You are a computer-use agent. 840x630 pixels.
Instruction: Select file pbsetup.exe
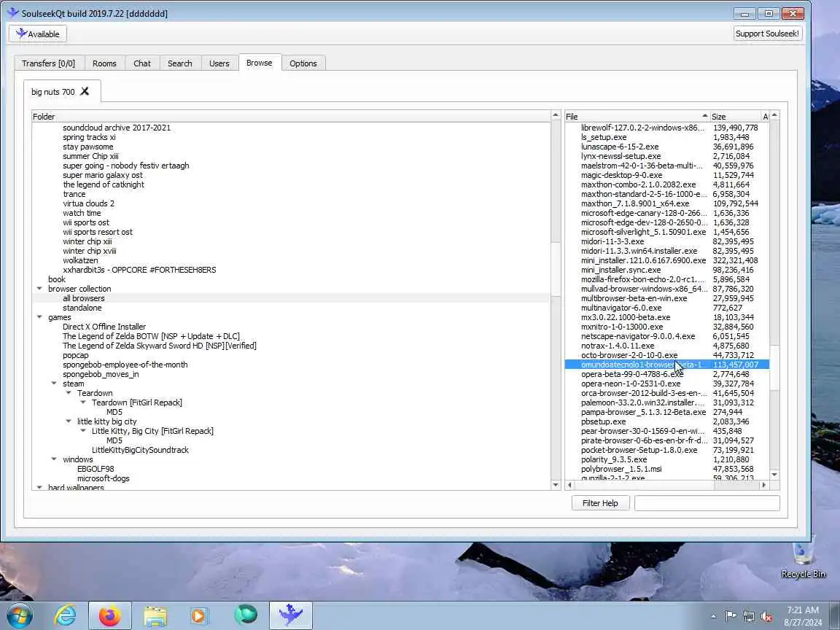click(x=603, y=421)
